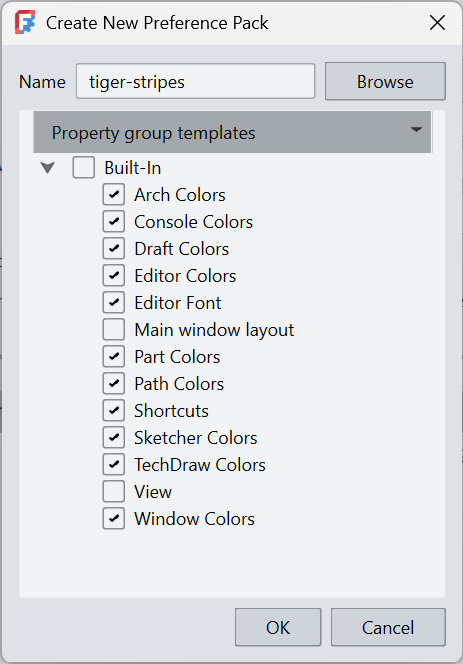Enable the Main window layout checkbox
This screenshot has height=664, width=463.
114,330
